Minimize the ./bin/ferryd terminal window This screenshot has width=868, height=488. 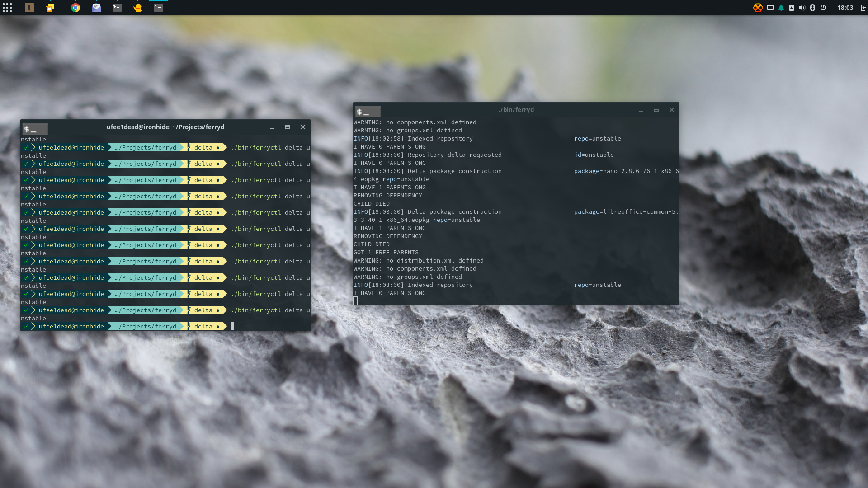pos(641,110)
